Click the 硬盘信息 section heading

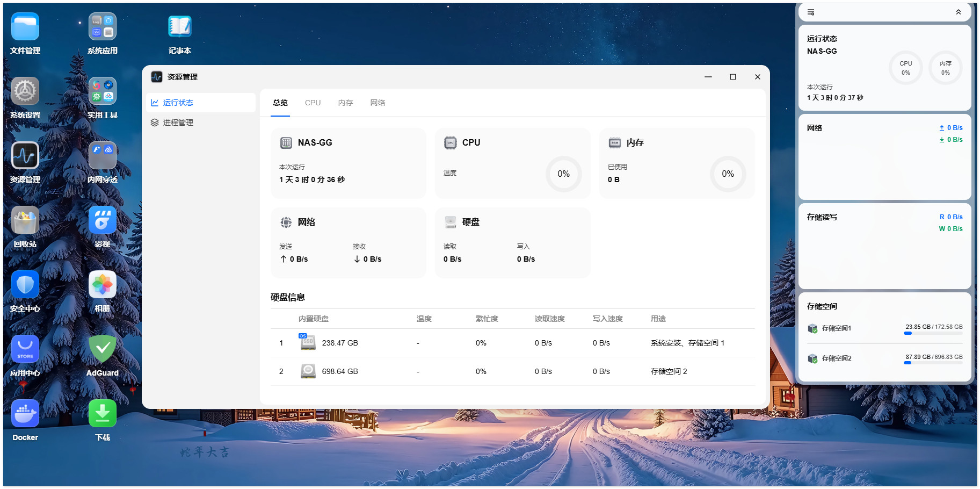click(x=288, y=297)
